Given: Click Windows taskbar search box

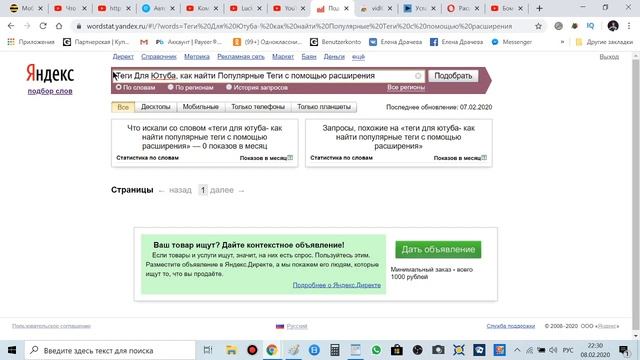Looking at the screenshot, I should [x=110, y=350].
